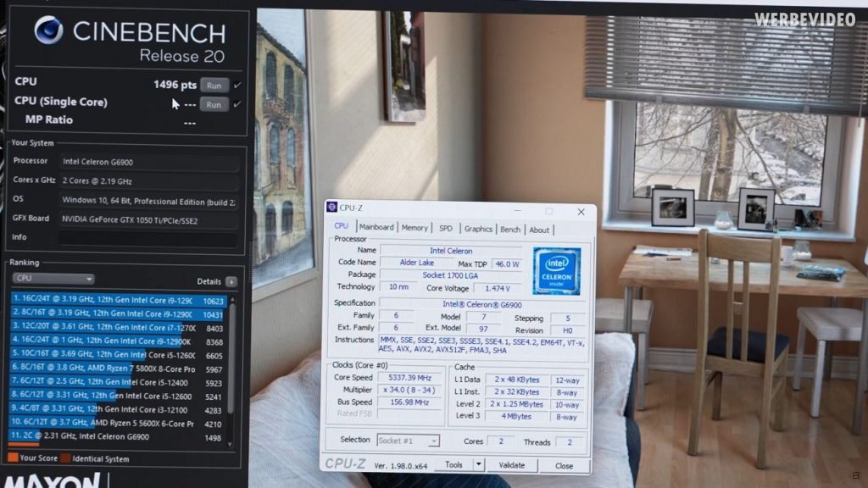Viewport: 868px width, 488px height.
Task: Run the CPU multi-core benchmark
Action: pos(214,86)
